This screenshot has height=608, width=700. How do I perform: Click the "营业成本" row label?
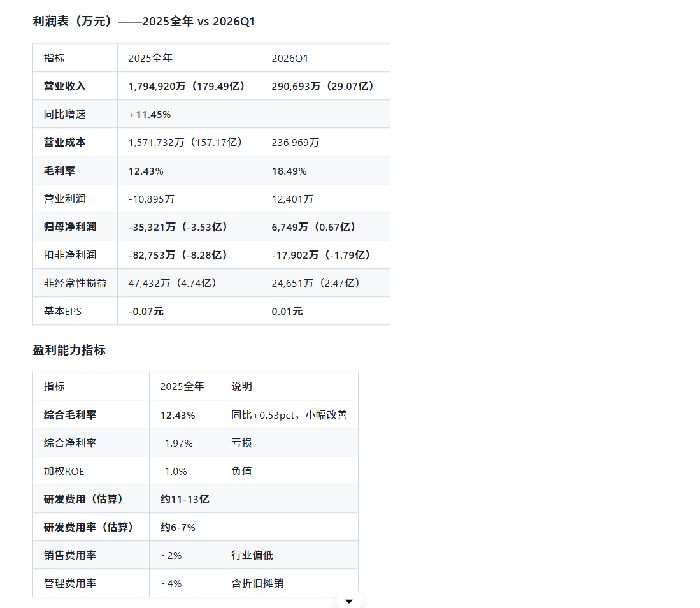click(x=65, y=143)
